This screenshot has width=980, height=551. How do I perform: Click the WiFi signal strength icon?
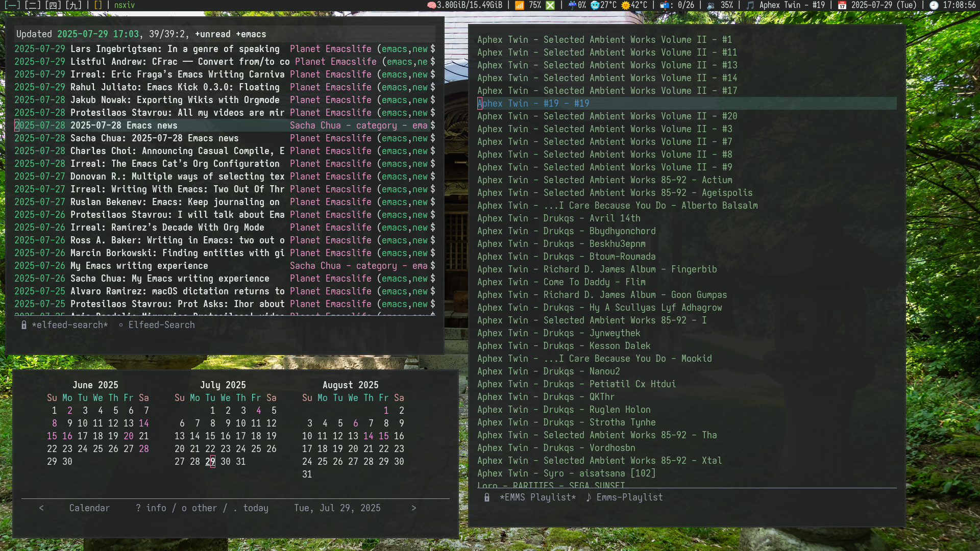(519, 5)
